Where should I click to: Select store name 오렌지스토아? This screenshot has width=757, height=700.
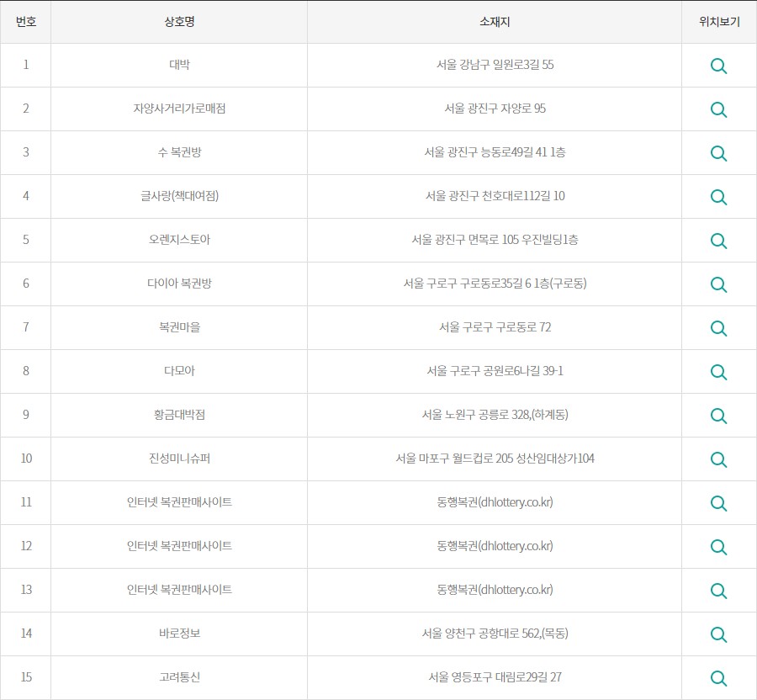click(x=179, y=240)
